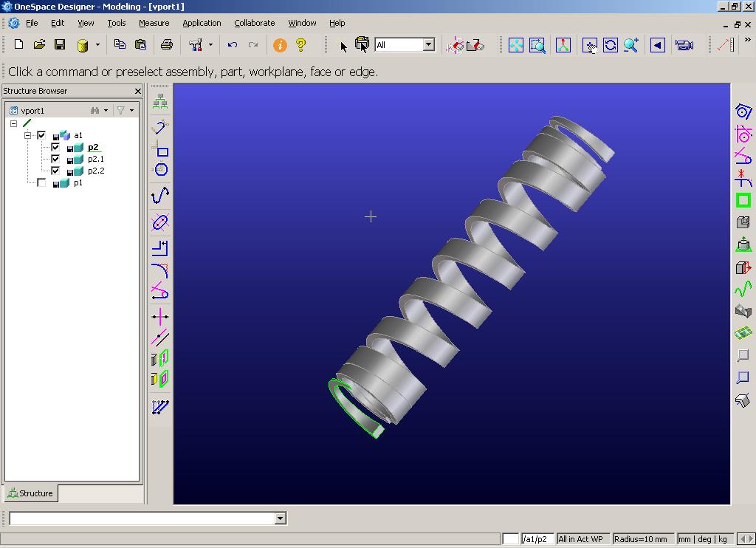Screen dimensions: 756x548
Task: Toggle checkbox for part p2.1
Action: pos(55,159)
